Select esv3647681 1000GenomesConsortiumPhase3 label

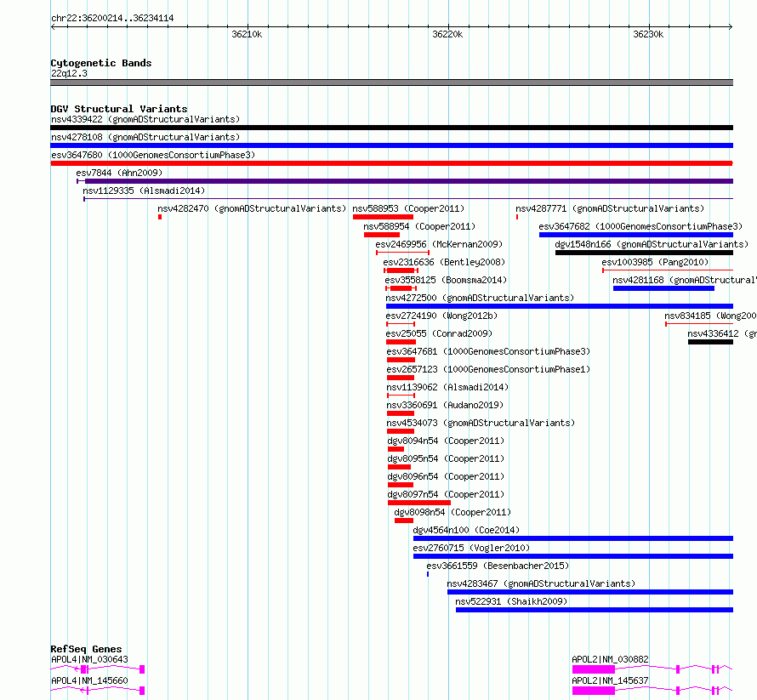[488, 351]
